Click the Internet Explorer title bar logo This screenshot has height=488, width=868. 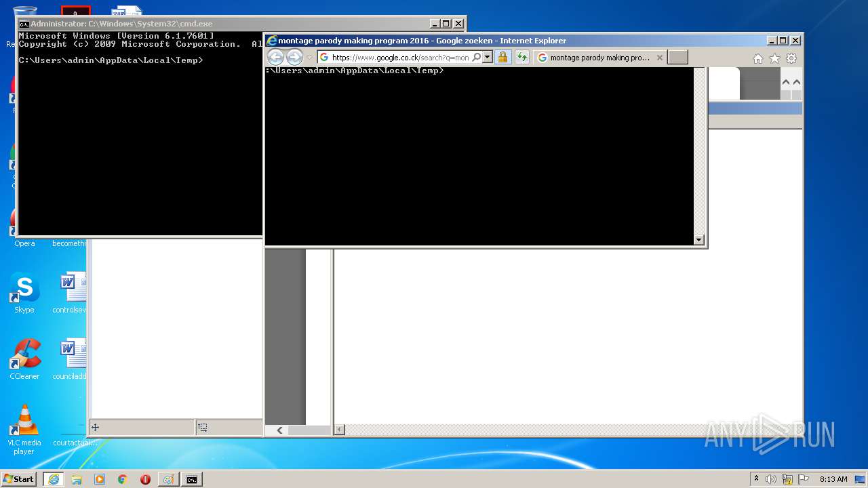pyautogui.click(x=271, y=41)
